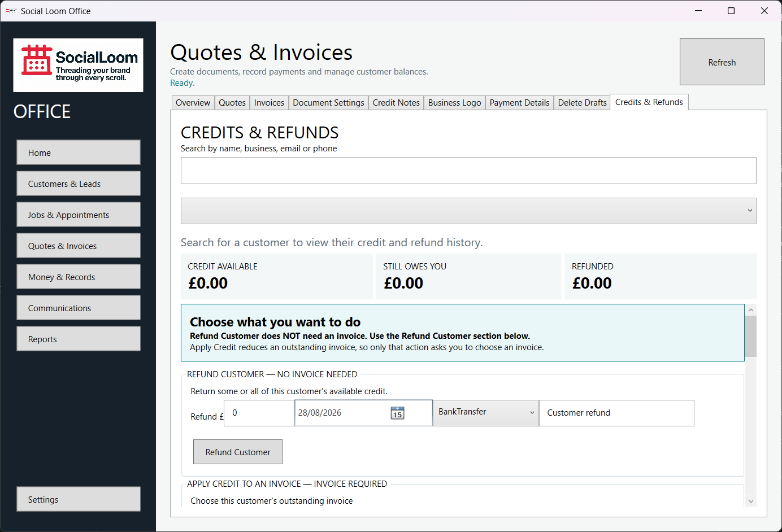The height and width of the screenshot is (532, 782).
Task: Open the Business Logo tab
Action: 454,103
